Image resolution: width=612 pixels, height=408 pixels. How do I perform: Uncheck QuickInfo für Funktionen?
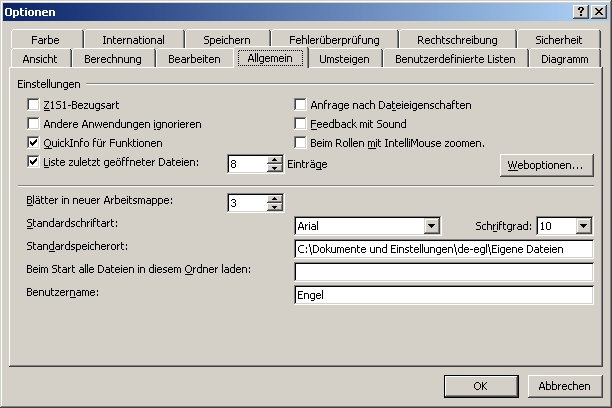point(33,143)
